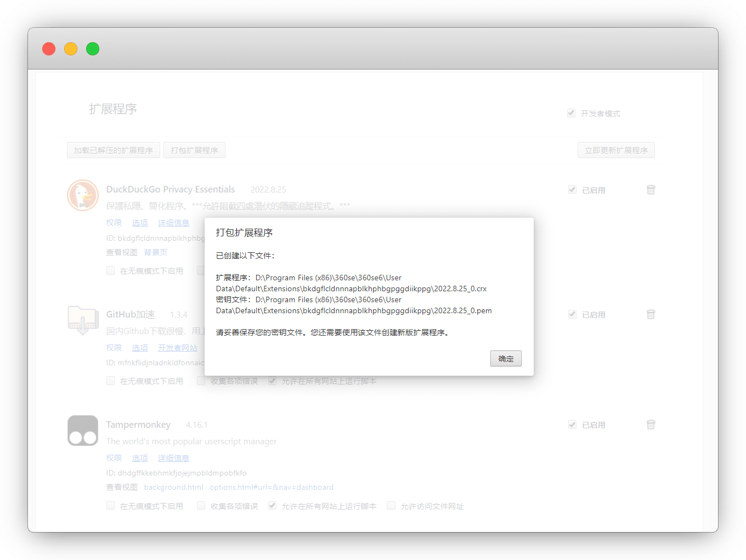The height and width of the screenshot is (560, 746).
Task: Click trash icon for Tampermonkey
Action: (651, 425)
